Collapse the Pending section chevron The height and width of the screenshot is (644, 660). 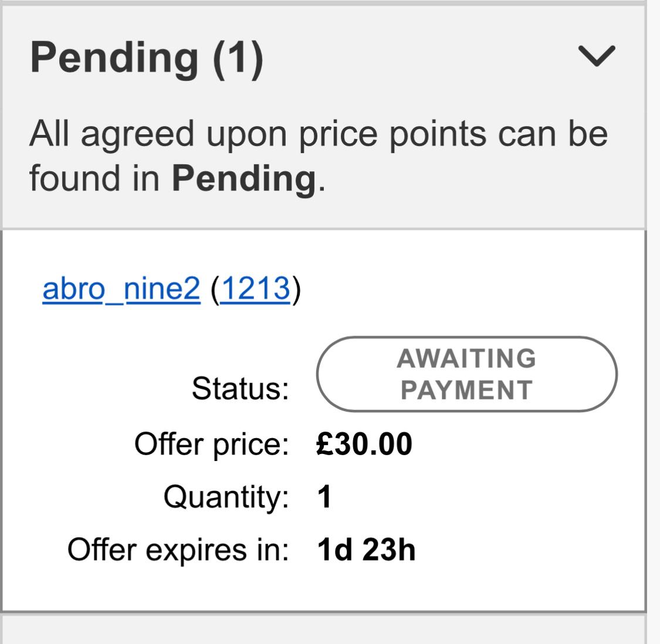pos(597,56)
